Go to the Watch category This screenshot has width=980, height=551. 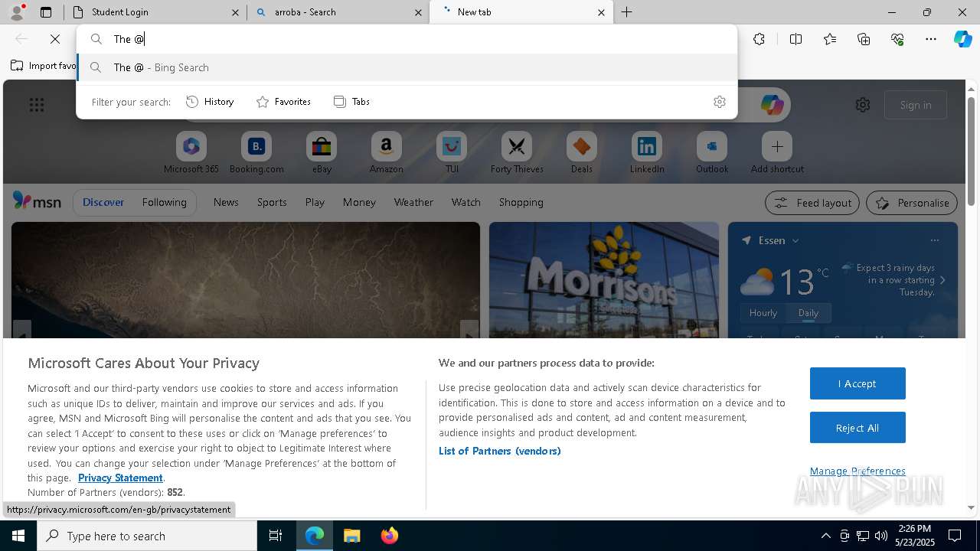tap(465, 202)
